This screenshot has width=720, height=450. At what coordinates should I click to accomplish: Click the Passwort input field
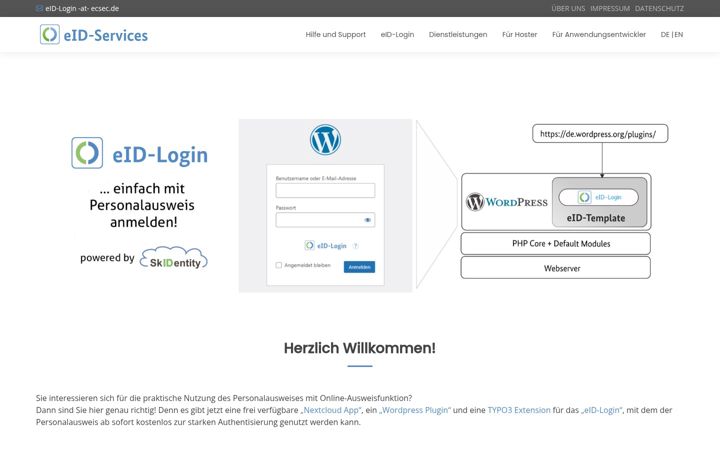pos(325,220)
